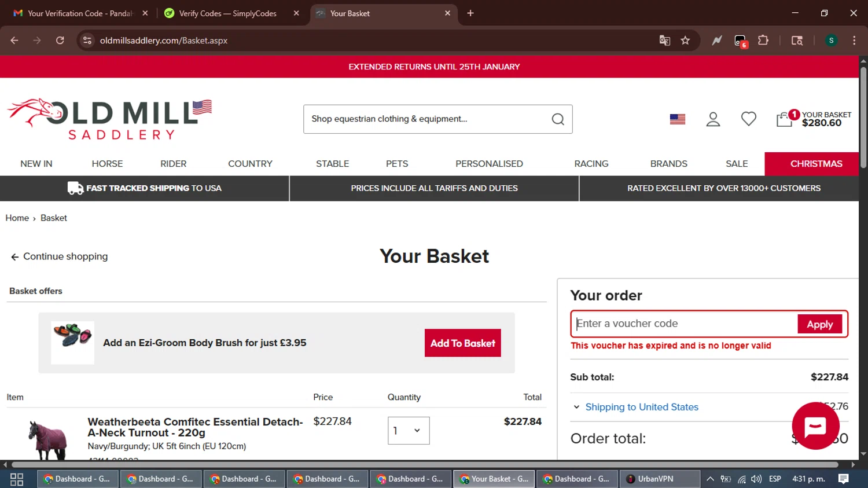Click Continue shopping link
The image size is (868, 488).
[59, 256]
